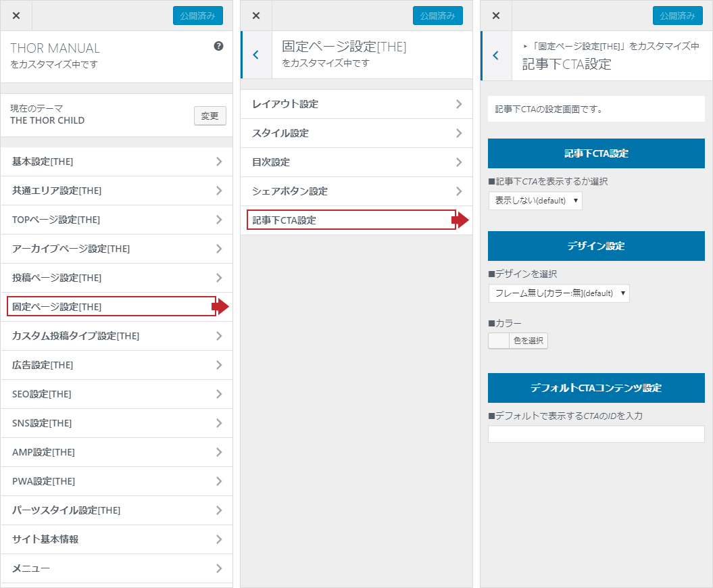Click the 色を選択 color picker button
Viewport: 713px width, 588px height.
[x=518, y=341]
